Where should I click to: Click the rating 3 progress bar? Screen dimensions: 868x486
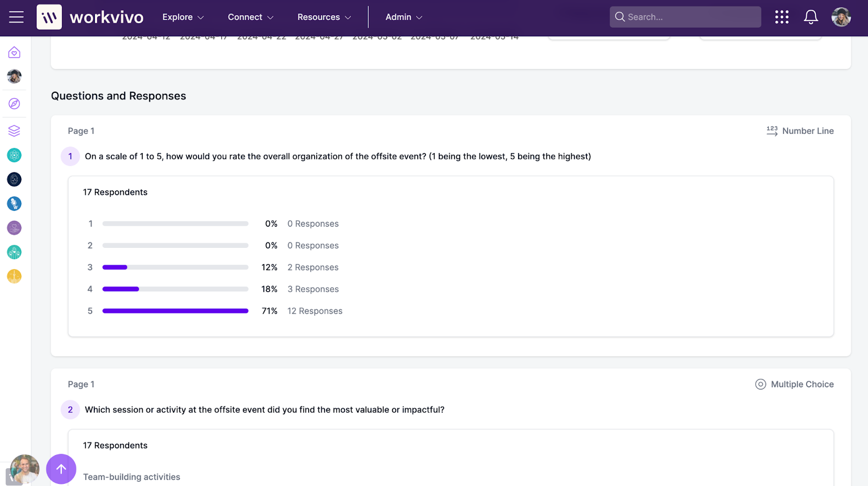point(175,267)
